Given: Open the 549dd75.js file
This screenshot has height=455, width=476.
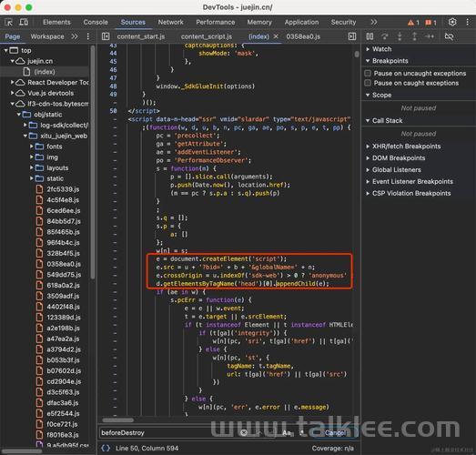Looking at the screenshot, I should point(64,275).
